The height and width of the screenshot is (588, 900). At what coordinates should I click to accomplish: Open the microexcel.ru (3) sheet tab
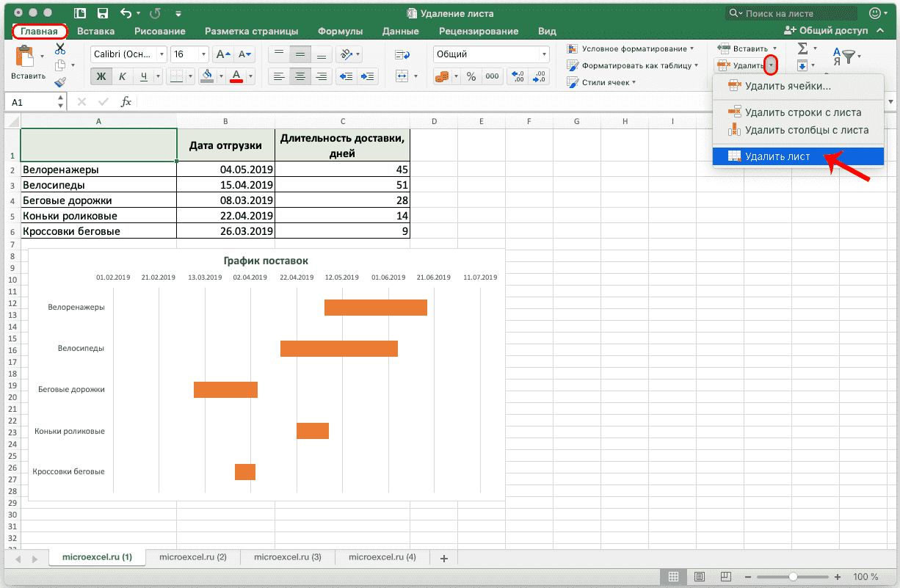pos(289,557)
